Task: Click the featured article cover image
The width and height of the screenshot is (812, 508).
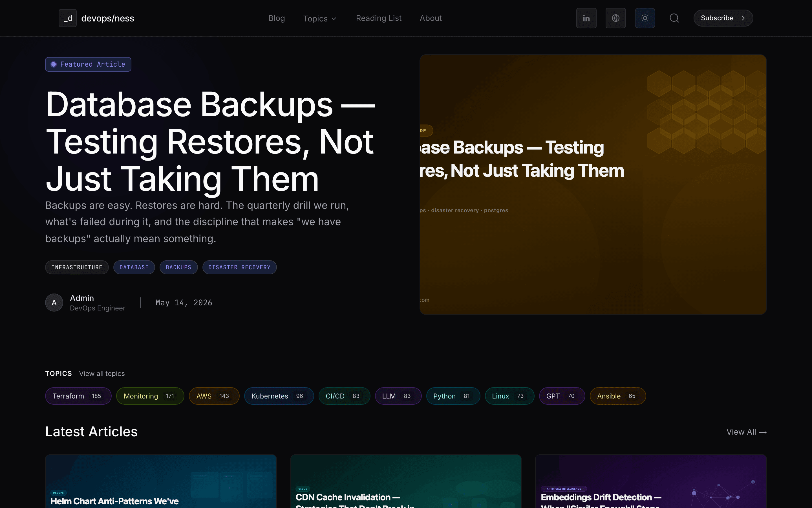Action: (x=593, y=185)
